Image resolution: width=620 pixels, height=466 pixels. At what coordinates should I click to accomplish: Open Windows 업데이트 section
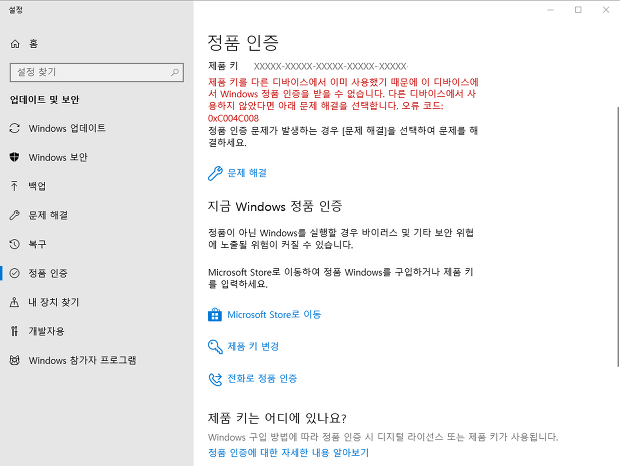pos(96,128)
